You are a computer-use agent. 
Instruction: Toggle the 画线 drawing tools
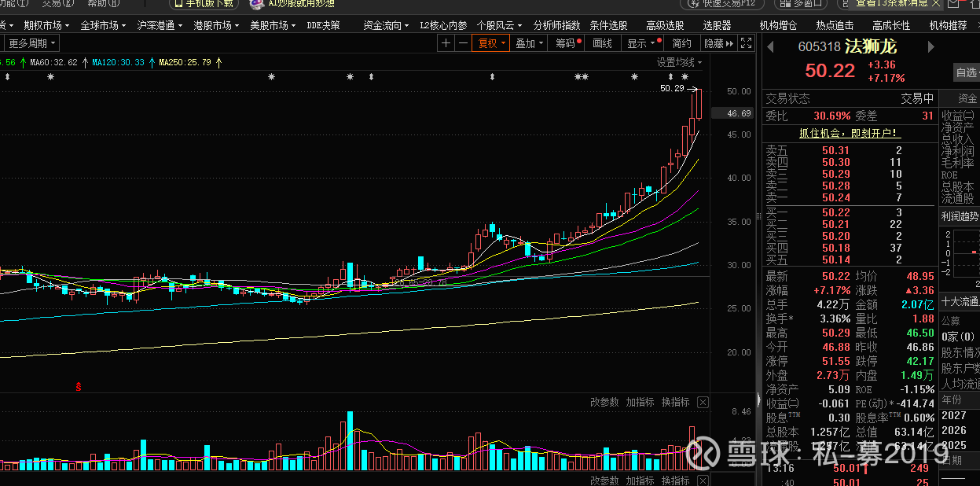(x=603, y=43)
